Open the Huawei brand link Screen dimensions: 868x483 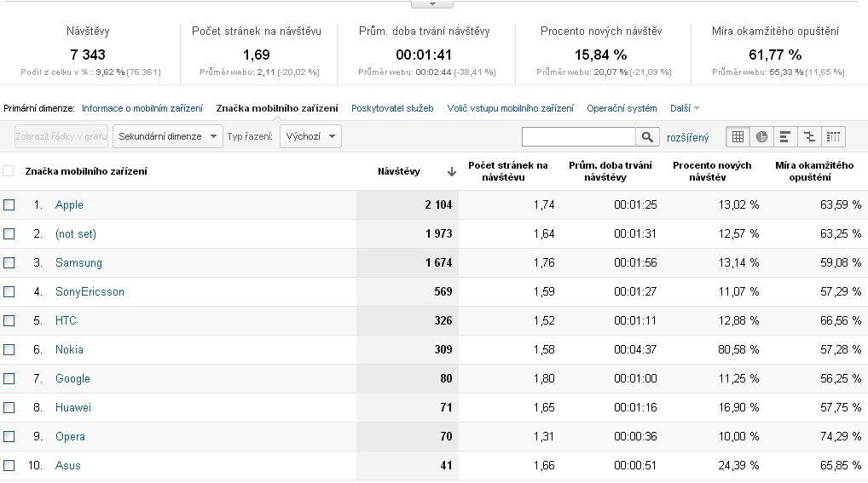[73, 408]
